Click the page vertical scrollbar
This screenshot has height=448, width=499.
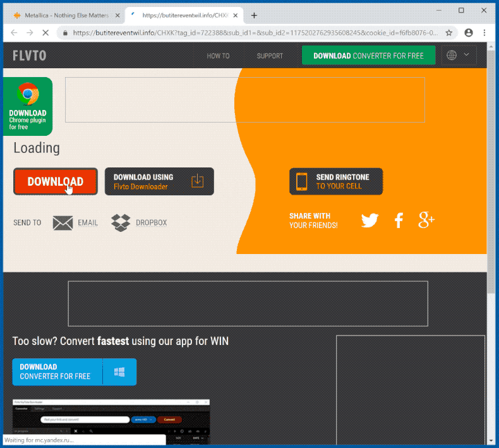[x=491, y=172]
